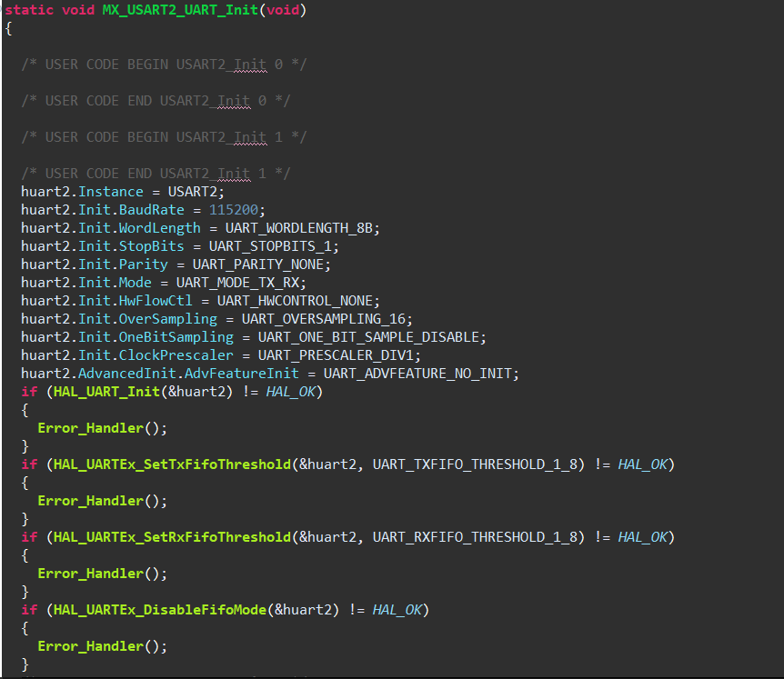Click the USER CODE BEGIN USART2_Init comment
Viewport: 784px width, 679px height.
136,64
